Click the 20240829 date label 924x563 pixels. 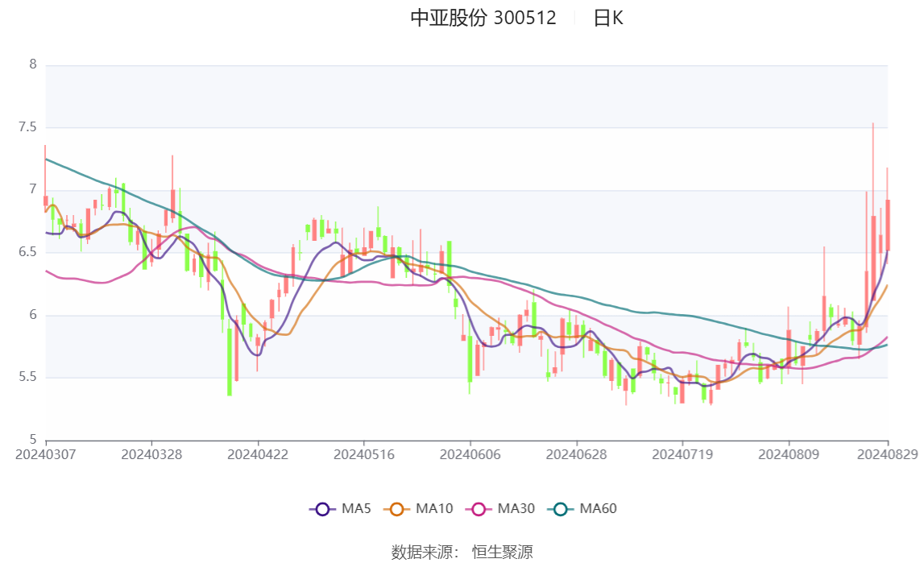pyautogui.click(x=888, y=454)
